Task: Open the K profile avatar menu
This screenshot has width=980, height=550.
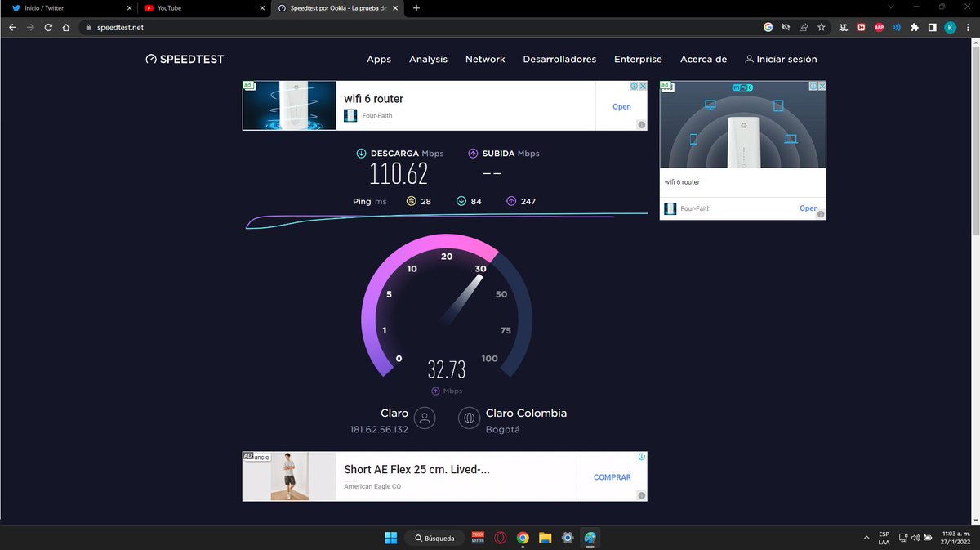Action: 951,27
